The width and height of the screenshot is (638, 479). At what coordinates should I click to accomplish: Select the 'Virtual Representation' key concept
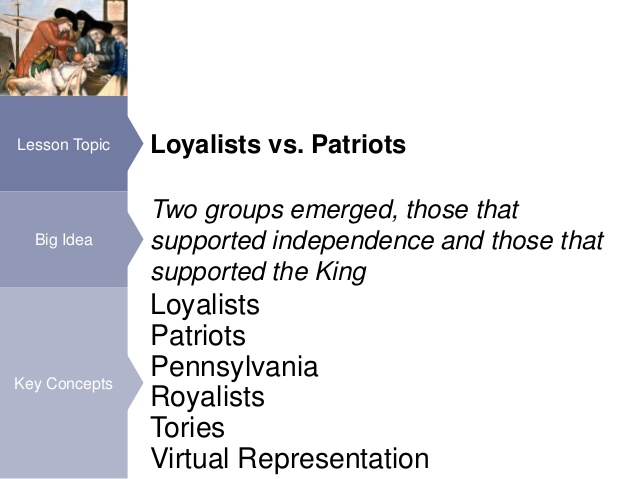coord(289,460)
